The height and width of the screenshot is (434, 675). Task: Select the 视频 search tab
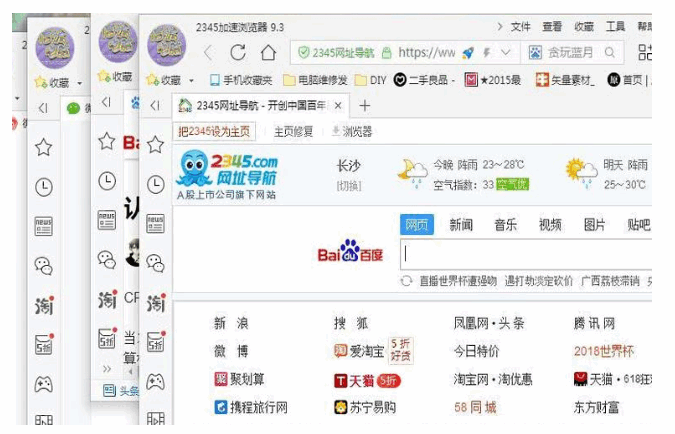coord(550,225)
